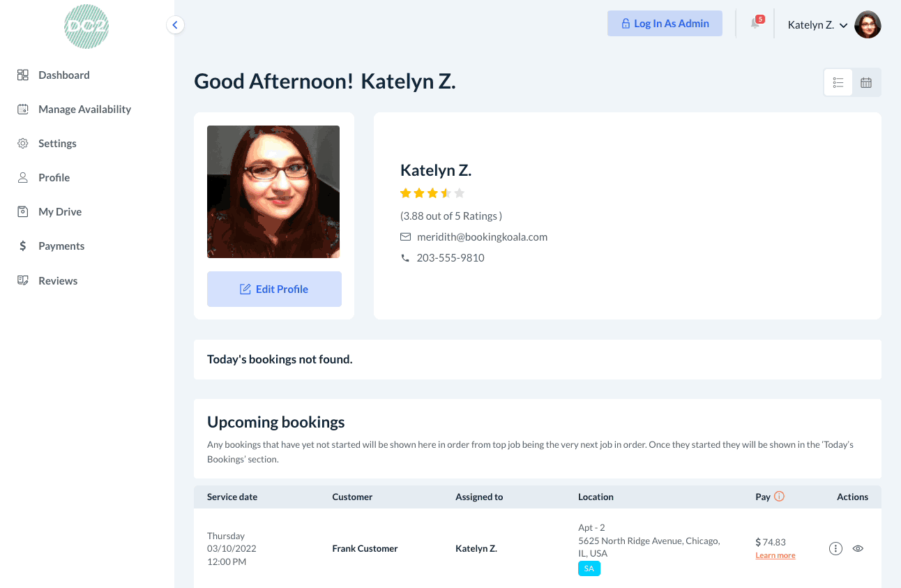The height and width of the screenshot is (588, 901).
Task: Open booking actions three-dot menu
Action: pyautogui.click(x=835, y=548)
